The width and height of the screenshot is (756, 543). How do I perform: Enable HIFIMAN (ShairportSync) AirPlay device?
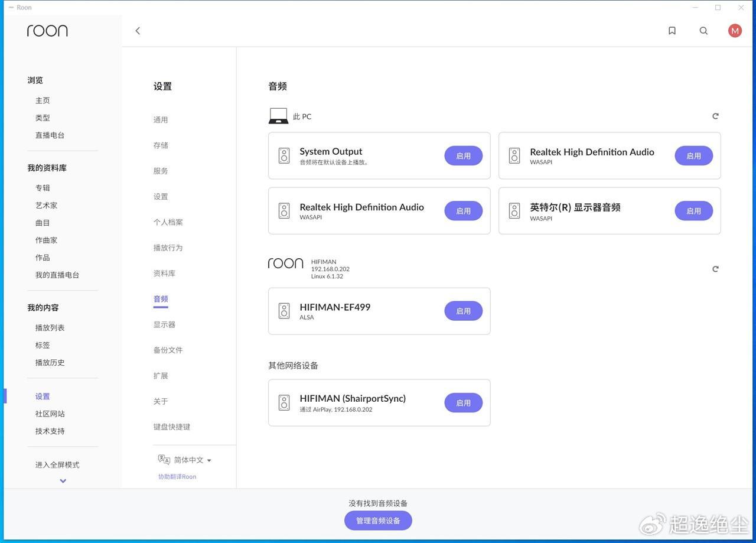[x=463, y=403]
